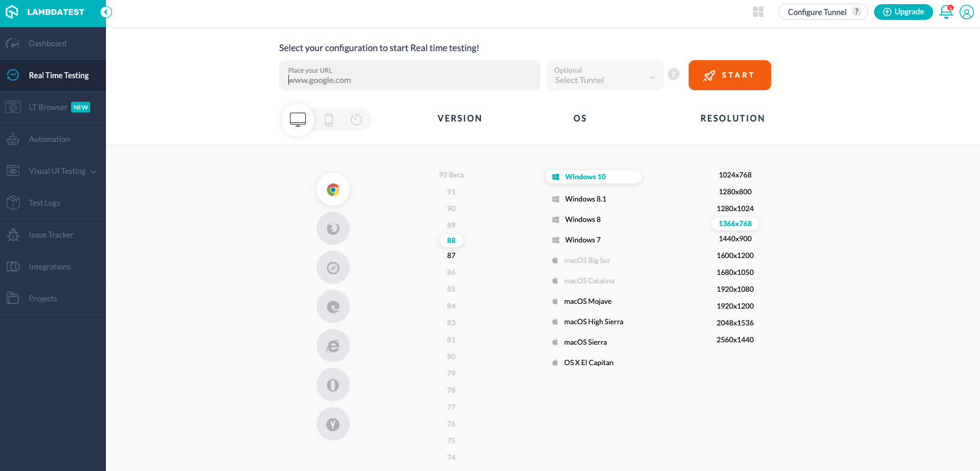Select resolution 1680x1050
980x471 pixels.
pyautogui.click(x=735, y=272)
